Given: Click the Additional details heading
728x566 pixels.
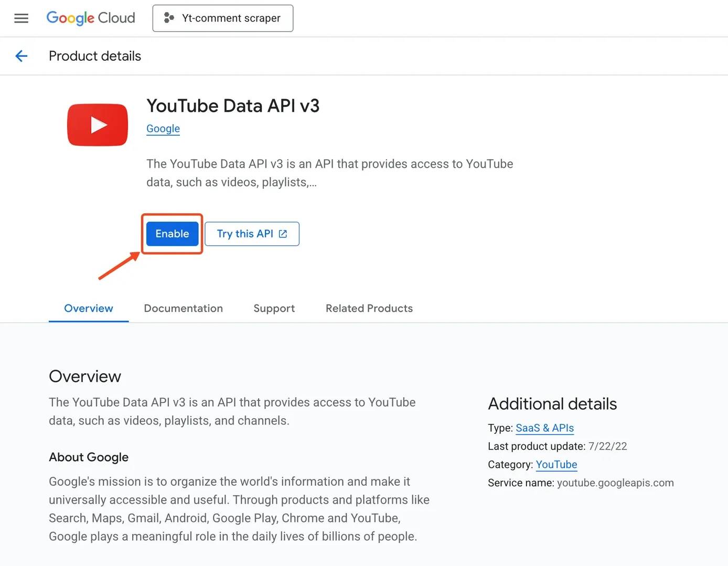Looking at the screenshot, I should pos(552,404).
